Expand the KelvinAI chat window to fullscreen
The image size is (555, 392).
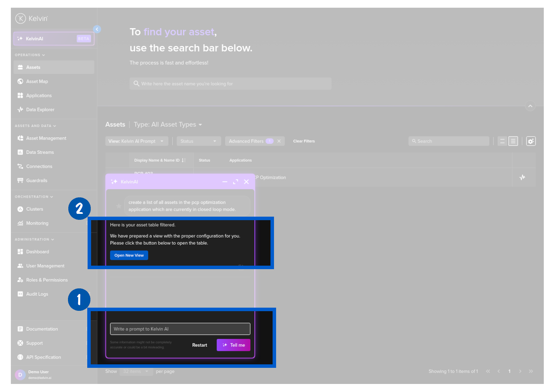(x=235, y=182)
